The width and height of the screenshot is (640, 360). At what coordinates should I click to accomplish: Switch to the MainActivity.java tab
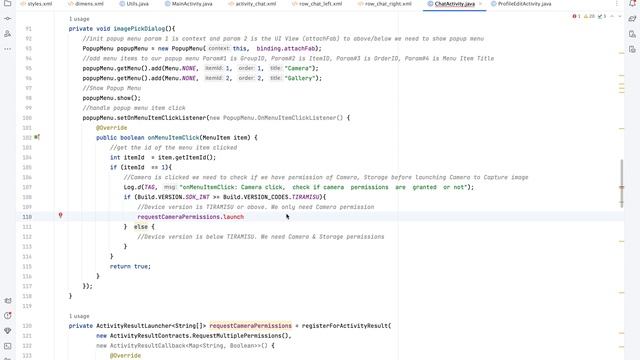point(189,4)
